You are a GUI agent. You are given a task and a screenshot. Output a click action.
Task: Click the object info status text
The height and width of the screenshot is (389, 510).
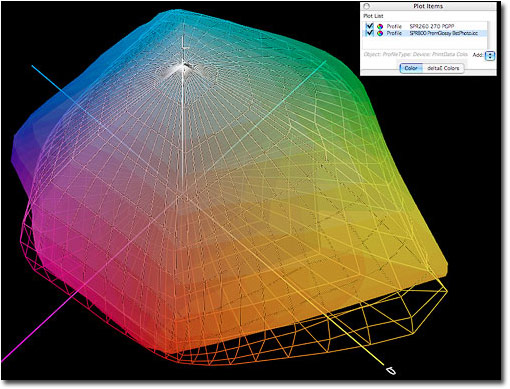point(416,54)
